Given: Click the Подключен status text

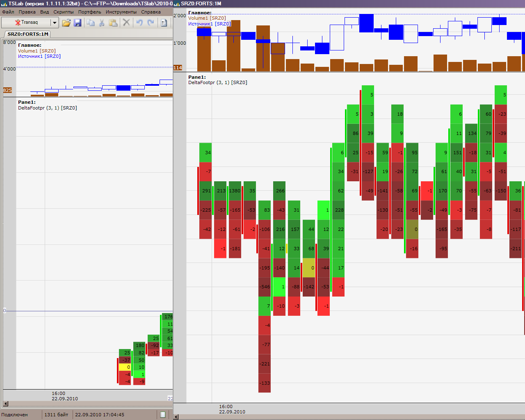Looking at the screenshot, I should pyautogui.click(x=15, y=415).
